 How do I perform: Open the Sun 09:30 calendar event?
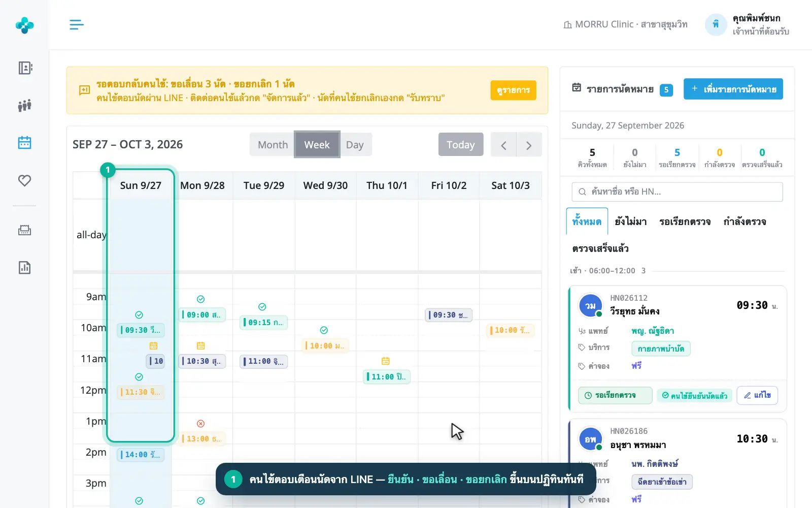[141, 330]
